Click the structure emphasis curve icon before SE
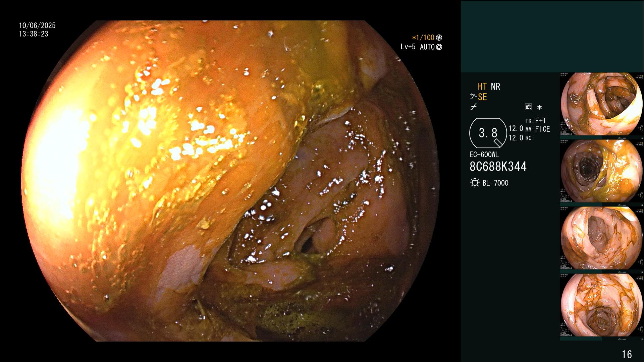644x362 pixels. point(473,97)
